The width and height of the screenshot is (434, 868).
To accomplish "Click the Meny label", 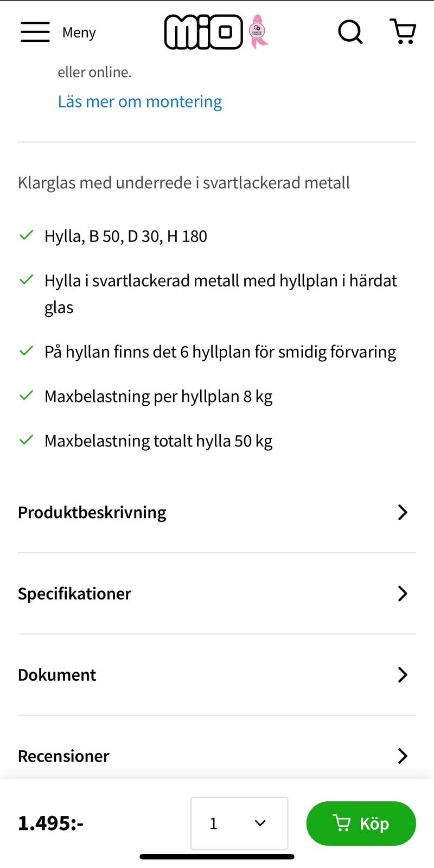I will pyautogui.click(x=79, y=33).
